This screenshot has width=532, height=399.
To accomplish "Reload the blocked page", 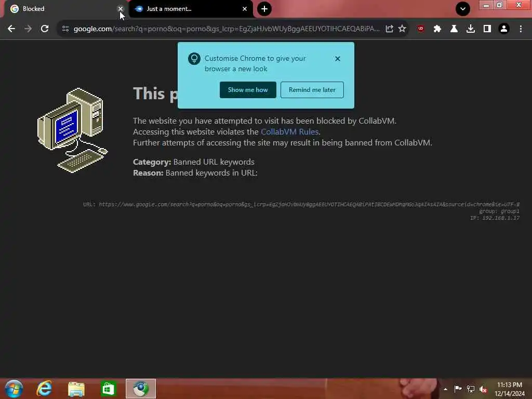I will point(45,29).
